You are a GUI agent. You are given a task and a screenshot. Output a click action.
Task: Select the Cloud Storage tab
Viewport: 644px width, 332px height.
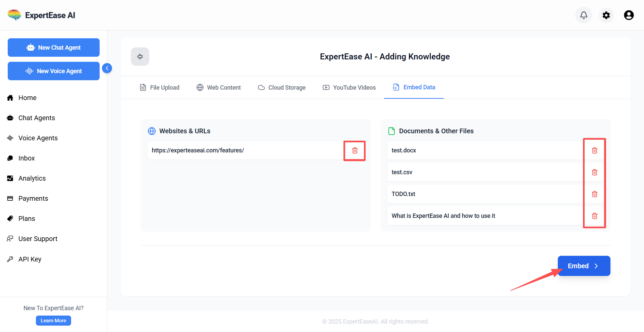pos(282,88)
